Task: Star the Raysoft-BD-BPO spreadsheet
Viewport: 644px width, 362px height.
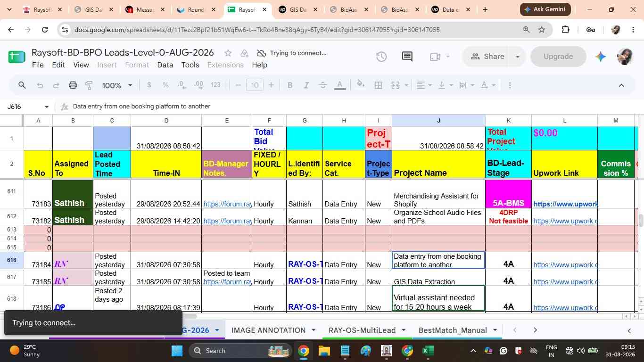Action: (228, 53)
